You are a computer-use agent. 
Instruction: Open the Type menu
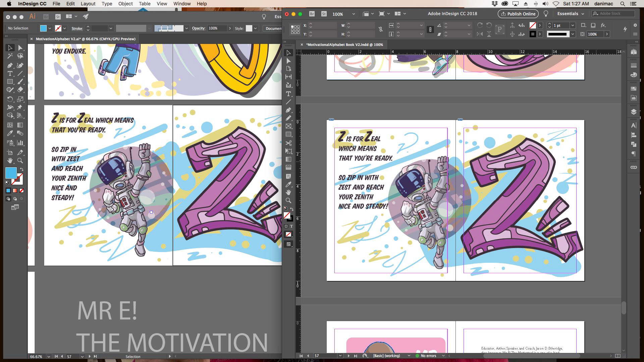(x=107, y=4)
